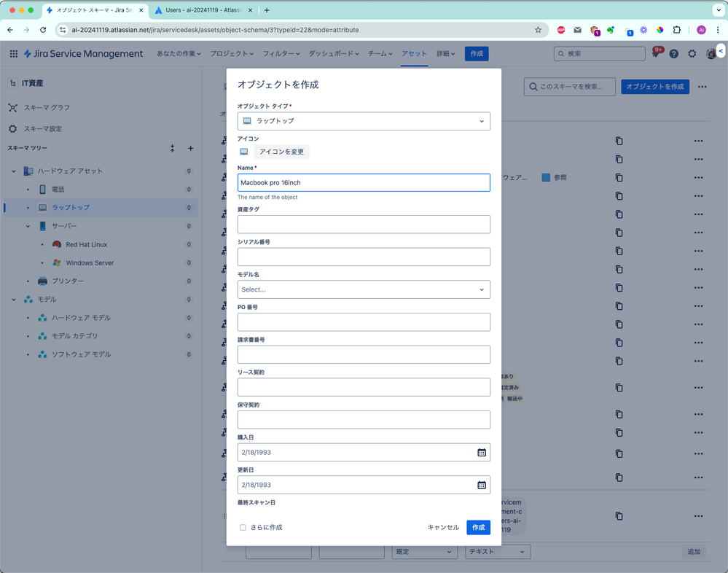The image size is (728, 573).
Task: Click the Adblock extension icon
Action: tap(561, 30)
